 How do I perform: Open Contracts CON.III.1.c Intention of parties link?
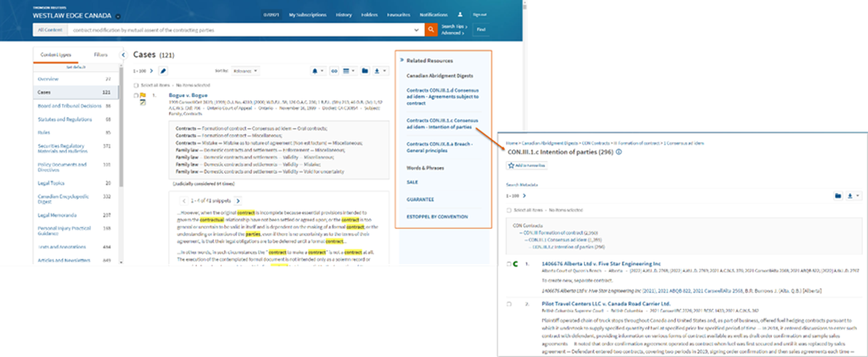pos(442,124)
